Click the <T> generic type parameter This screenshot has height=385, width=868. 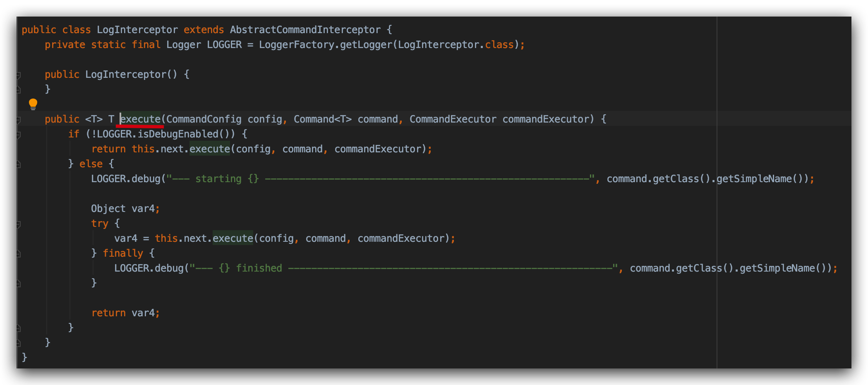pyautogui.click(x=94, y=119)
